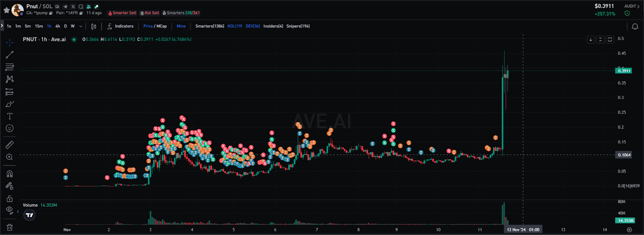Open the X (Twitter) link icon
Viewport: 644px width, 235px height.
pyautogui.click(x=73, y=6)
